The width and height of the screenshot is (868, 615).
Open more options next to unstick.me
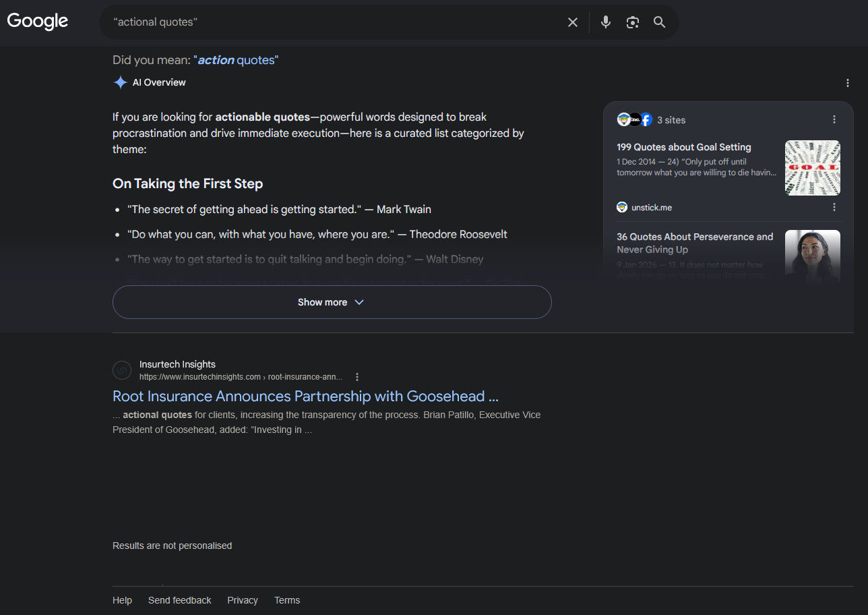[x=834, y=207]
